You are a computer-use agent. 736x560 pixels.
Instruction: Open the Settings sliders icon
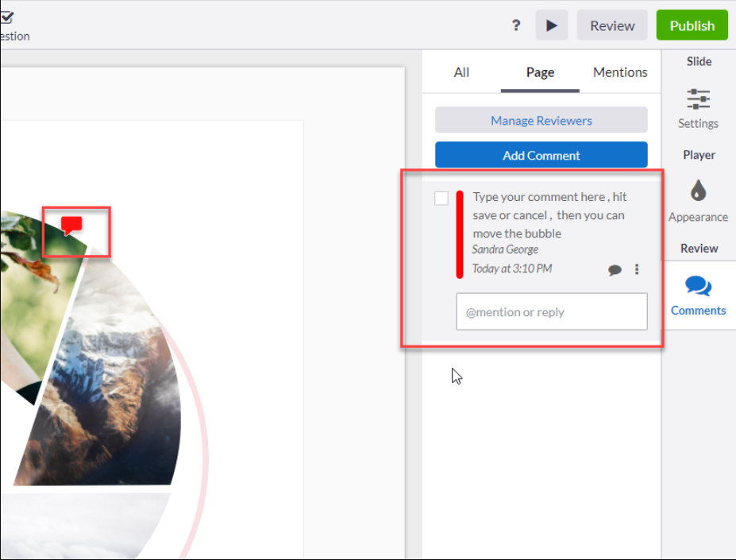[698, 99]
